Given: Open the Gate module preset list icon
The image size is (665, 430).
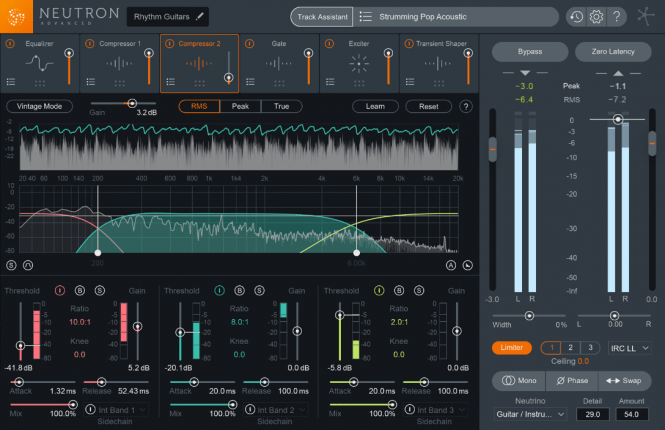Looking at the screenshot, I should point(250,81).
